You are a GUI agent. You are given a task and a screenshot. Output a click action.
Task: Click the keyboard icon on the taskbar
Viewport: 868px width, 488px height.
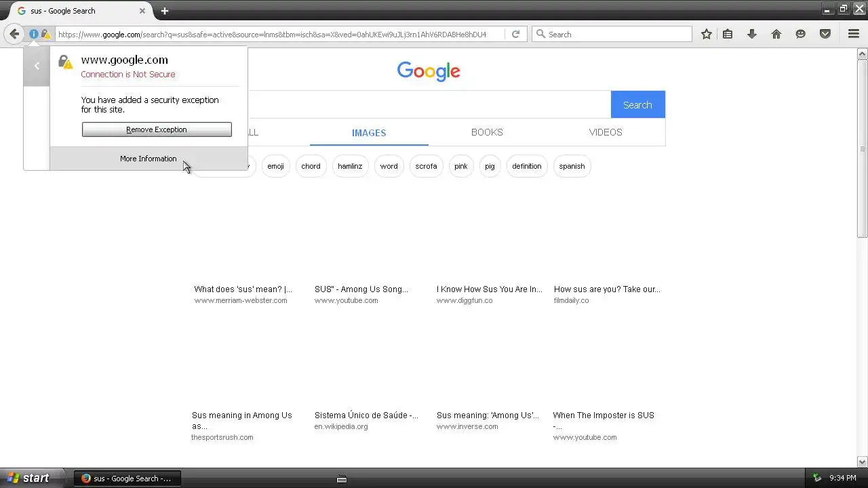pyautogui.click(x=342, y=479)
